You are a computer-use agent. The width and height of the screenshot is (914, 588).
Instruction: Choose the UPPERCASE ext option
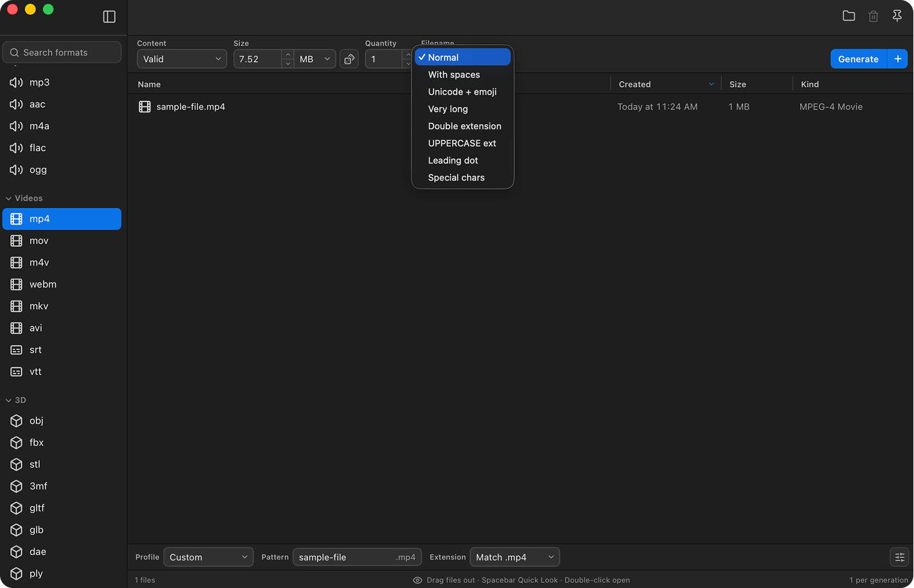pyautogui.click(x=462, y=143)
